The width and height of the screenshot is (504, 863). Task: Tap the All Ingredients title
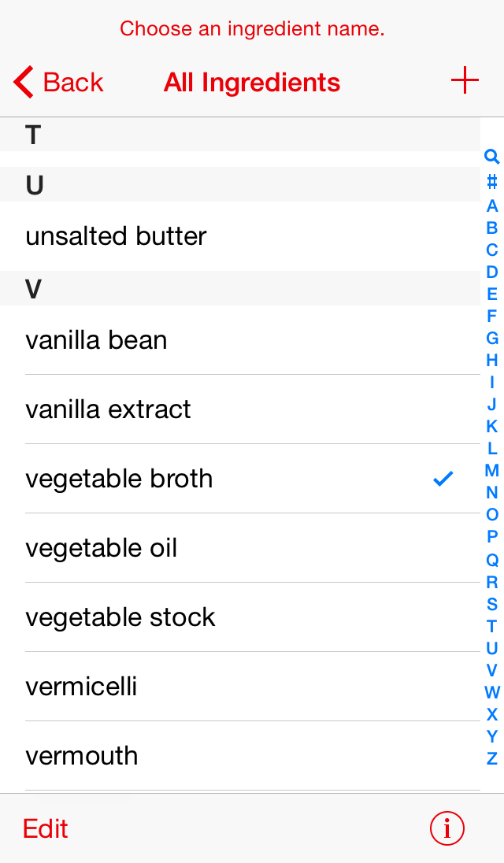[x=252, y=82]
